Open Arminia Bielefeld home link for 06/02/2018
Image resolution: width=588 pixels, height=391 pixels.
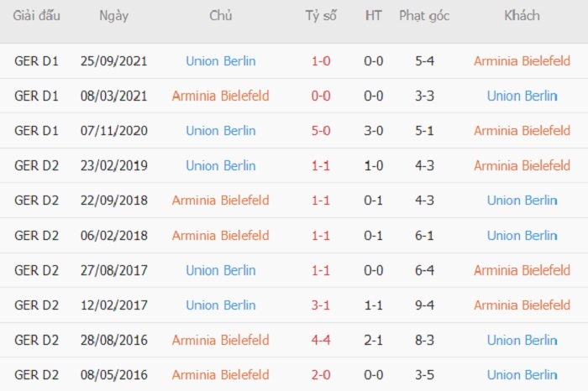click(220, 236)
